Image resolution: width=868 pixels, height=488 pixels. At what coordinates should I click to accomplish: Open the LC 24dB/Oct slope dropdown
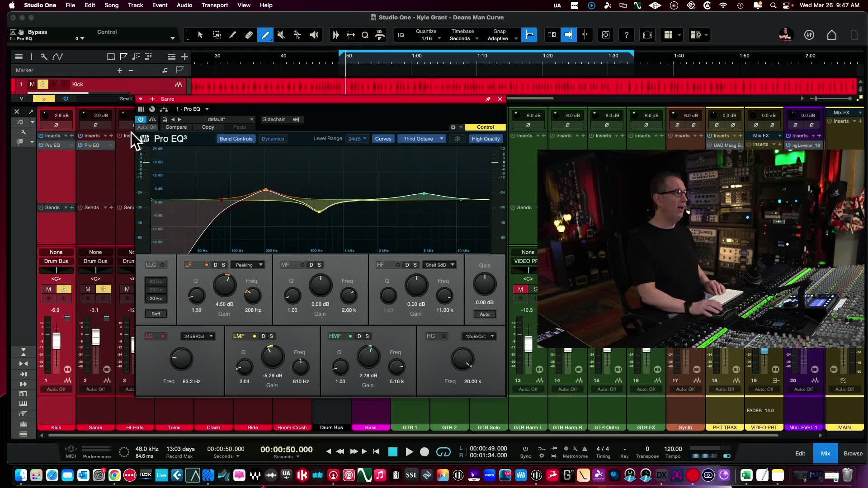(x=198, y=336)
